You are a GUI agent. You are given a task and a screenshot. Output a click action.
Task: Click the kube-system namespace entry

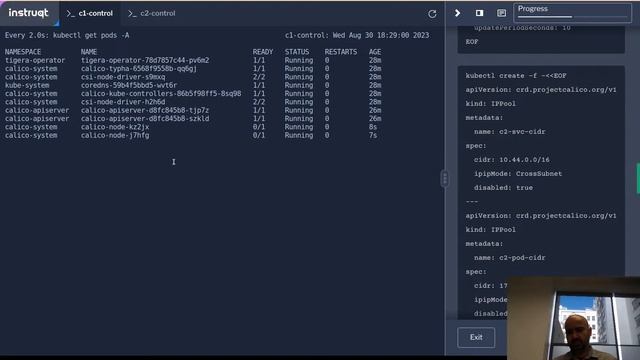pos(27,85)
